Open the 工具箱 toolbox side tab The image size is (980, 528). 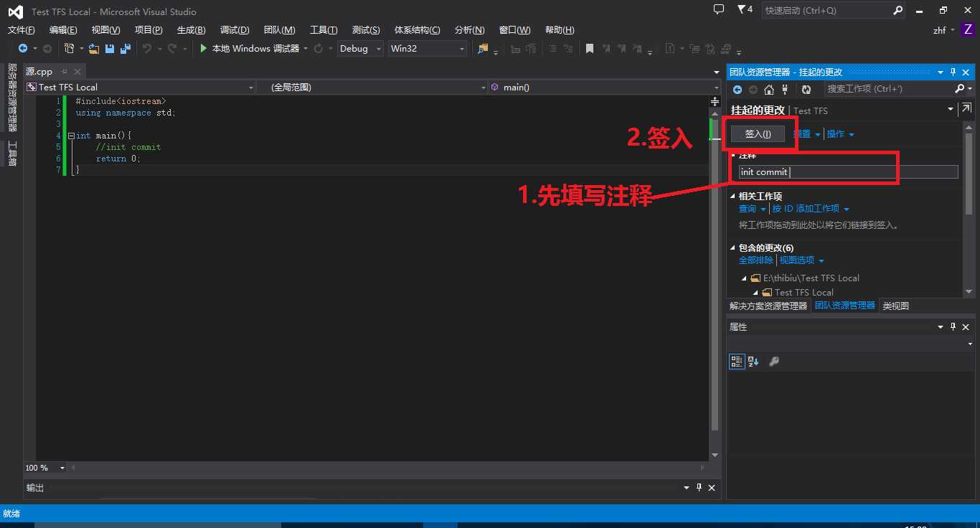click(12, 153)
